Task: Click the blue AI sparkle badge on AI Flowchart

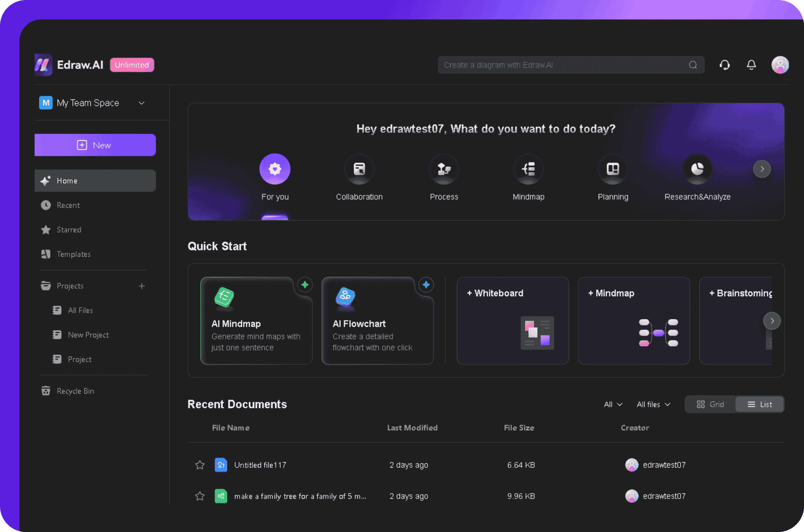Action: (426, 285)
